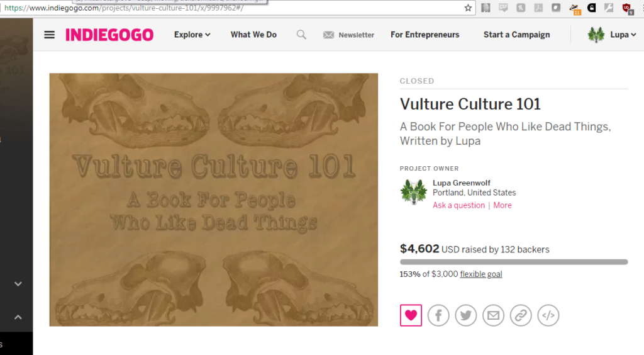
Task: Click the search magnifier icon
Action: tap(301, 35)
